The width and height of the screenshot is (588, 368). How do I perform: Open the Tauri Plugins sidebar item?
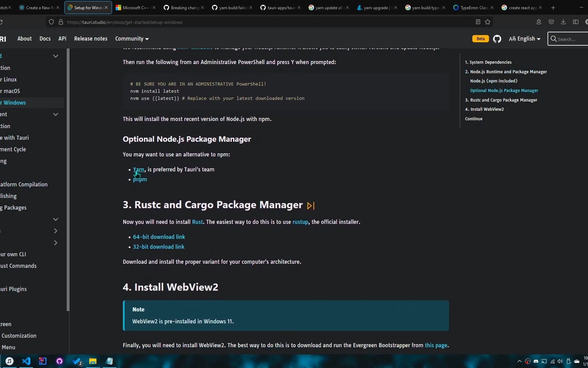[13, 289]
